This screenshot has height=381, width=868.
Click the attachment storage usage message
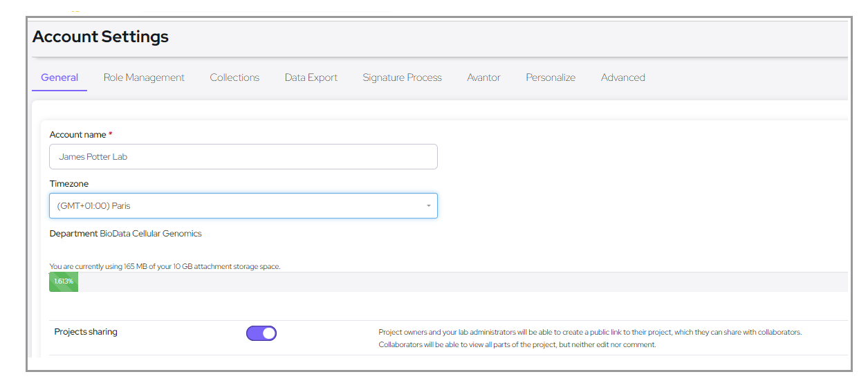pyautogui.click(x=165, y=266)
